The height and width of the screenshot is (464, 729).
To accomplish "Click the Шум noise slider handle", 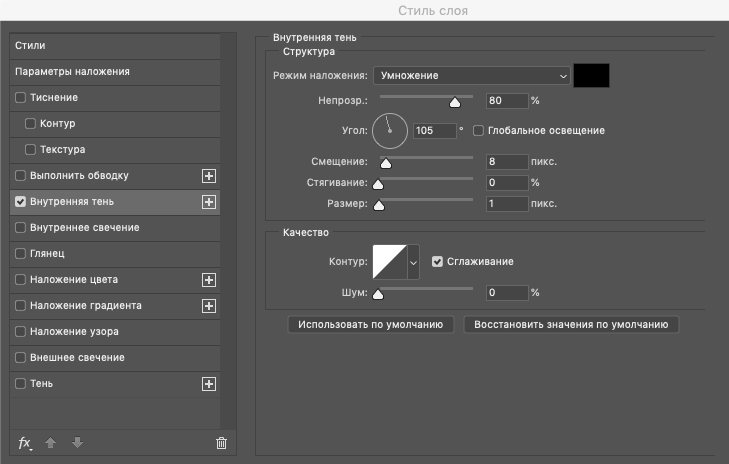I will coord(378,294).
